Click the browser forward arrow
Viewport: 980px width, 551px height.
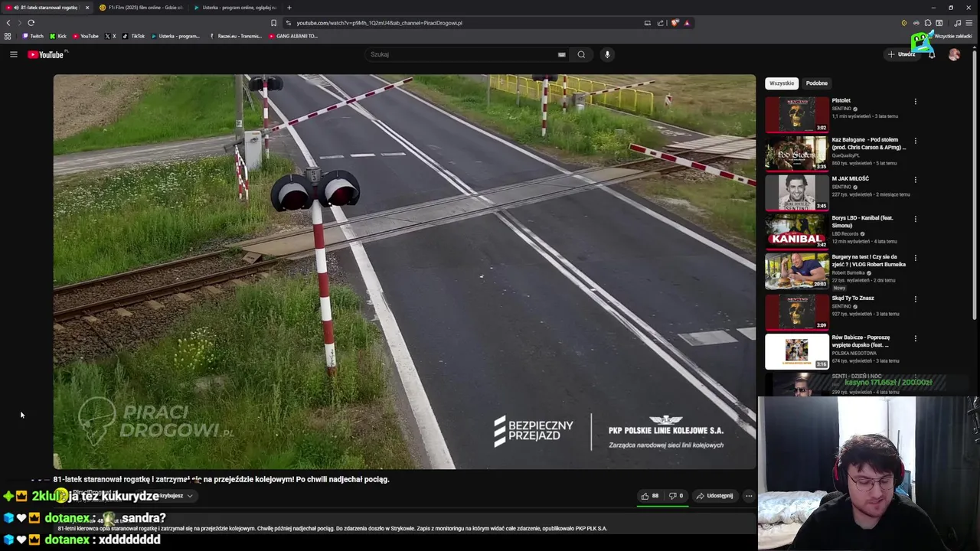[20, 23]
